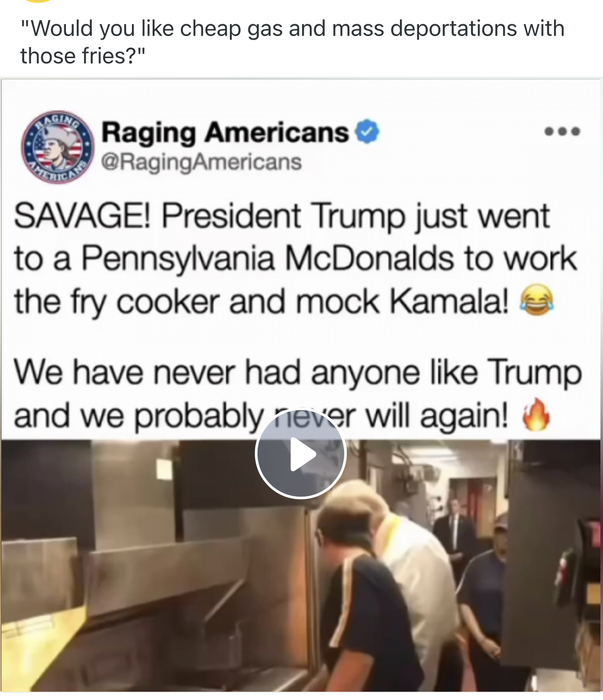
Task: Play the McDonalds fry cooker video
Action: click(300, 453)
